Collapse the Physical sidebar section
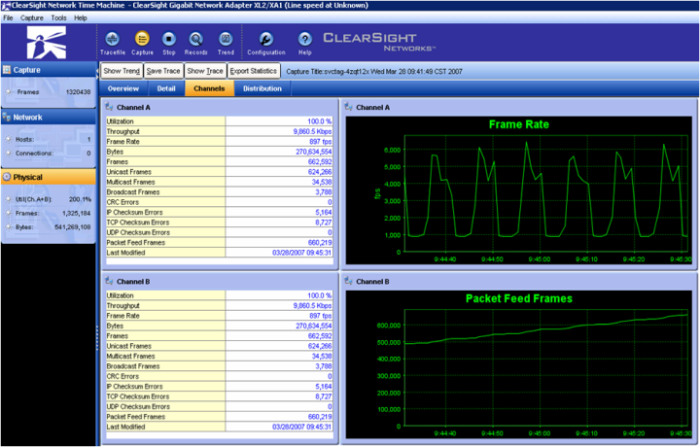 coord(48,177)
